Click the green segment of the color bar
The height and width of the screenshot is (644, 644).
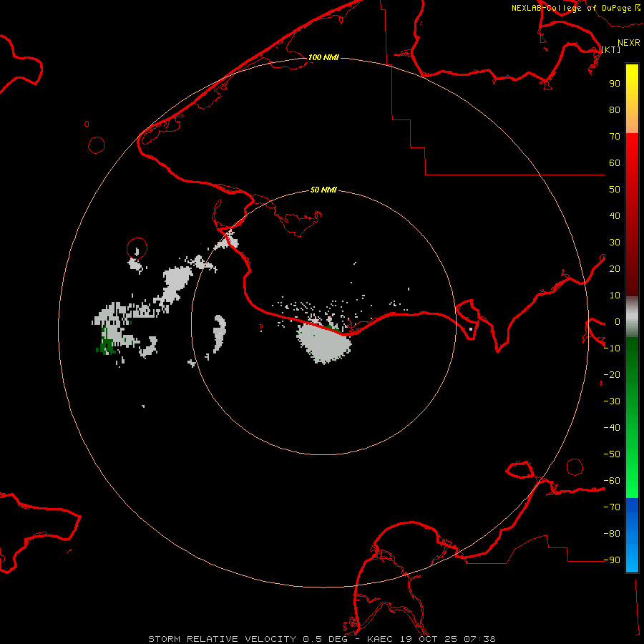click(632, 418)
